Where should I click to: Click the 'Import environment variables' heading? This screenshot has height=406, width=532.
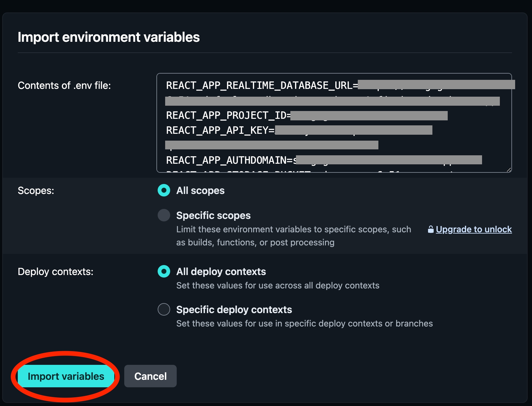(109, 37)
